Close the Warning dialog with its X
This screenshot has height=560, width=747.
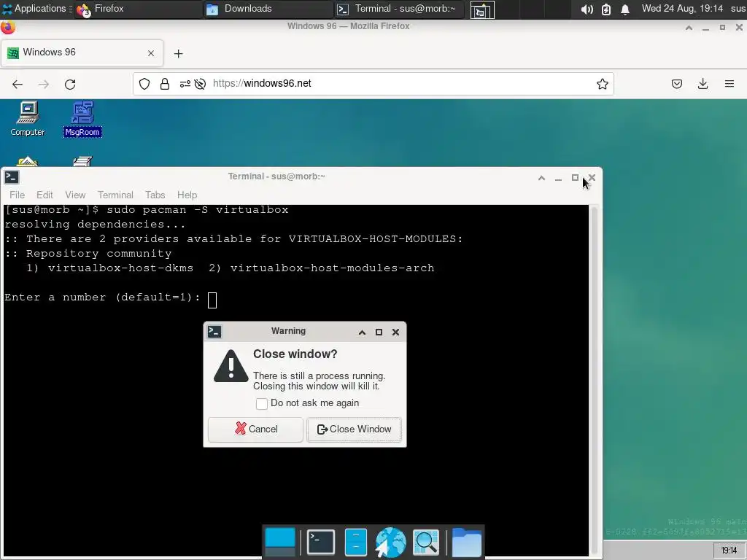395,332
